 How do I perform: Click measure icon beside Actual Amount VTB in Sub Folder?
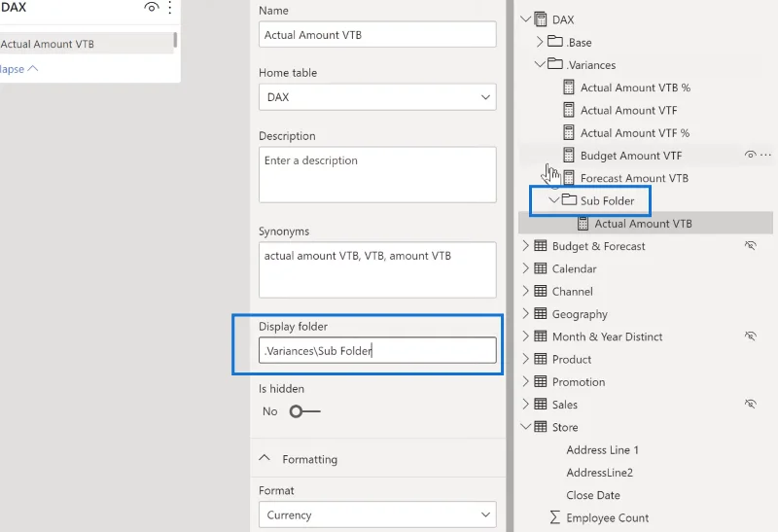click(583, 224)
